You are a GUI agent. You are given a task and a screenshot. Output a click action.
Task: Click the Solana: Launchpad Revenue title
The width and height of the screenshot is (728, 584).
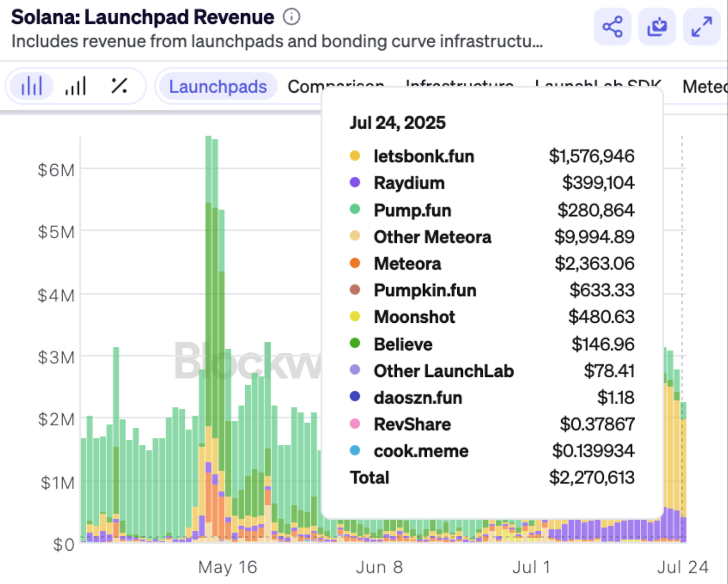(142, 17)
